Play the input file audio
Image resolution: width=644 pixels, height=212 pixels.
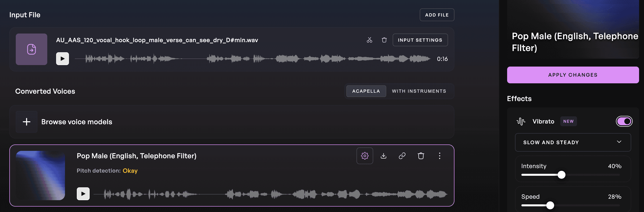click(63, 59)
